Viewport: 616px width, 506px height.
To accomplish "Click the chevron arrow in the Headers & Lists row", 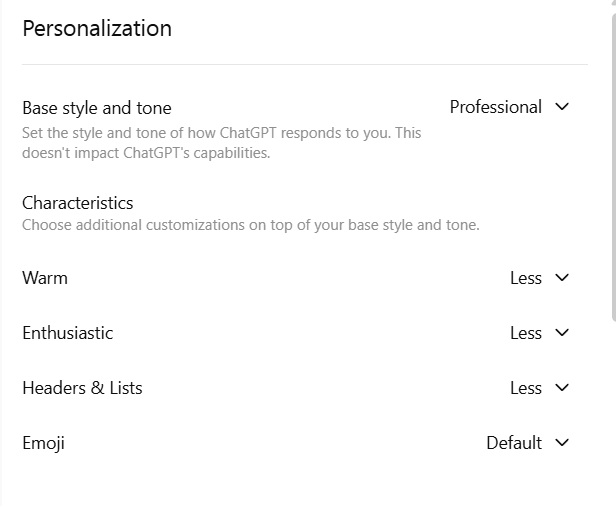I will pos(561,388).
